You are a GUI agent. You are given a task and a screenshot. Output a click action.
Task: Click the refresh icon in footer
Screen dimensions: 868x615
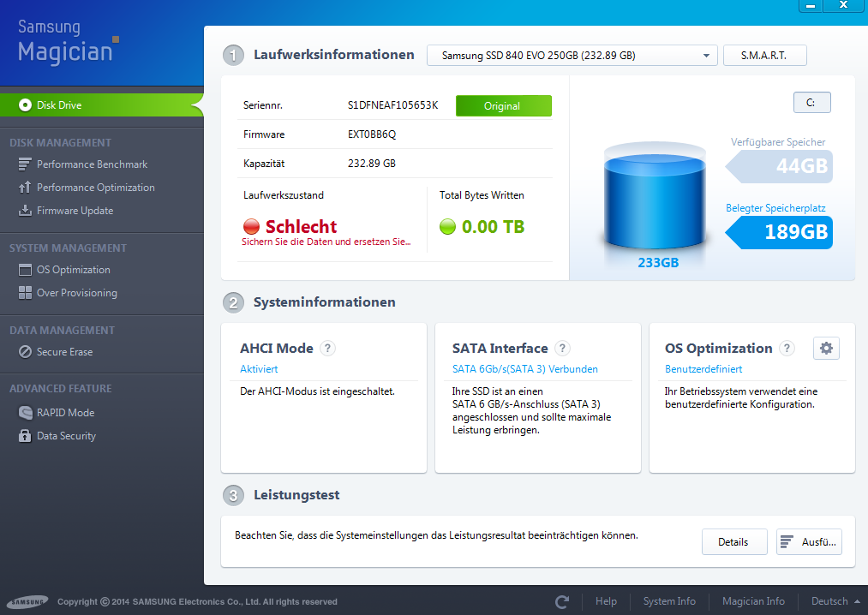tap(562, 601)
